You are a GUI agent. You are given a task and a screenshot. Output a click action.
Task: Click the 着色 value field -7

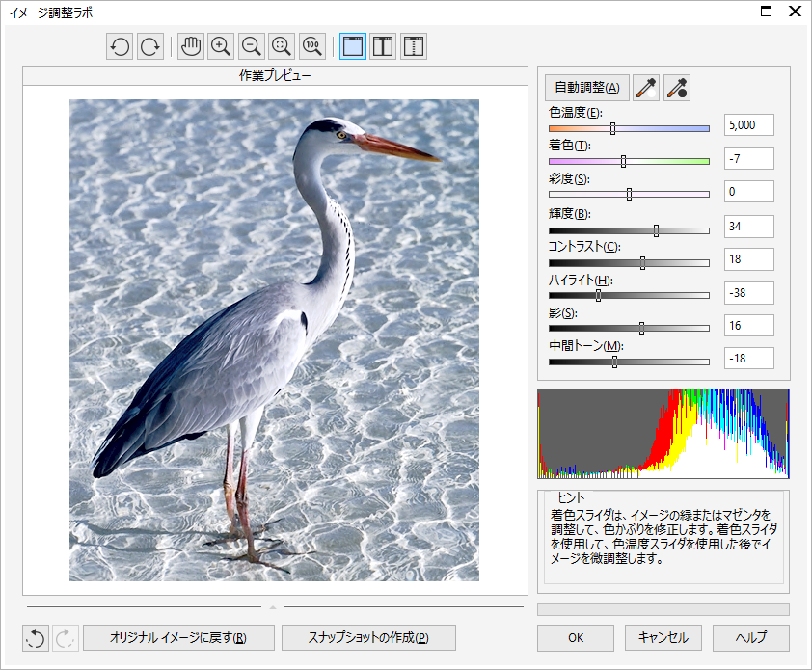click(748, 158)
